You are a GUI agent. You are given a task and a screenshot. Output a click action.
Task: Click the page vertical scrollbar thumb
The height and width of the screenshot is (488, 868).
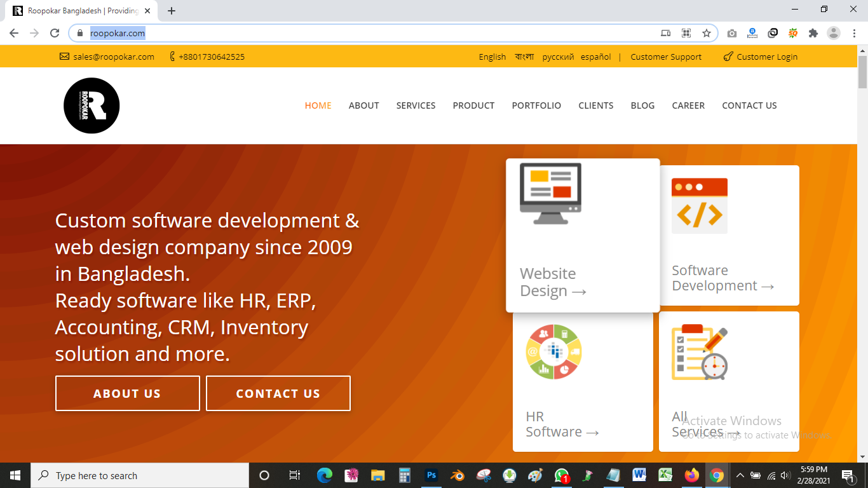[862, 72]
